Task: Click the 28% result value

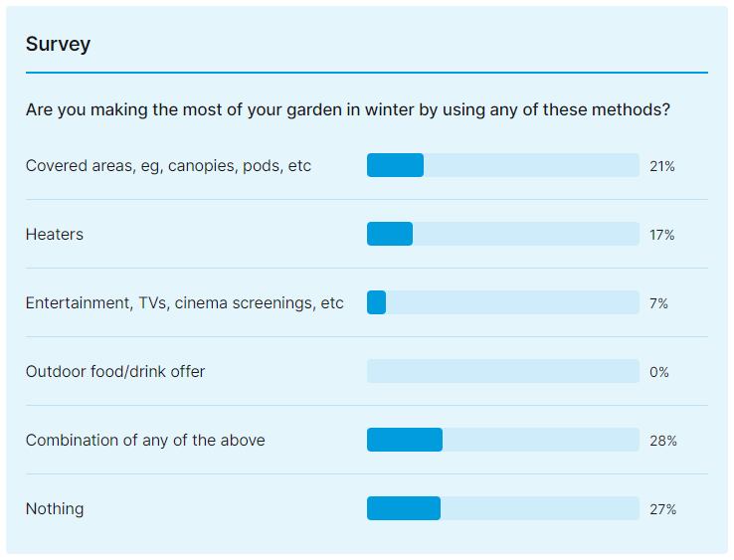Action: pyautogui.click(x=662, y=441)
